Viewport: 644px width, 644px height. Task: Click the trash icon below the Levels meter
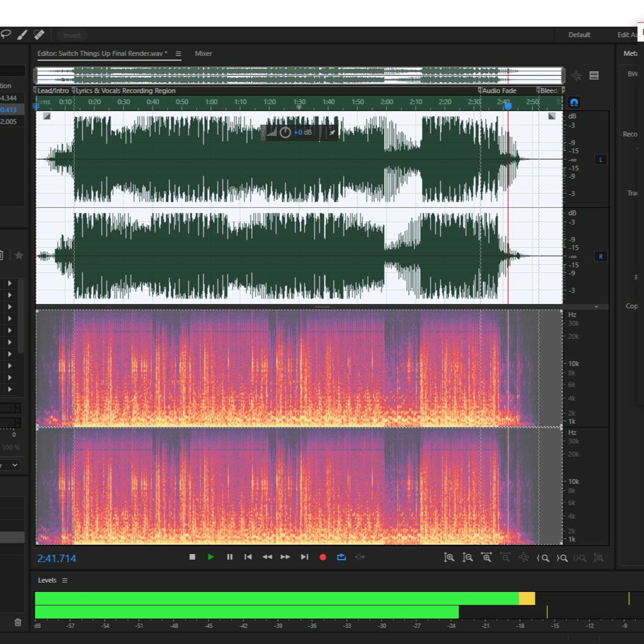[18, 622]
